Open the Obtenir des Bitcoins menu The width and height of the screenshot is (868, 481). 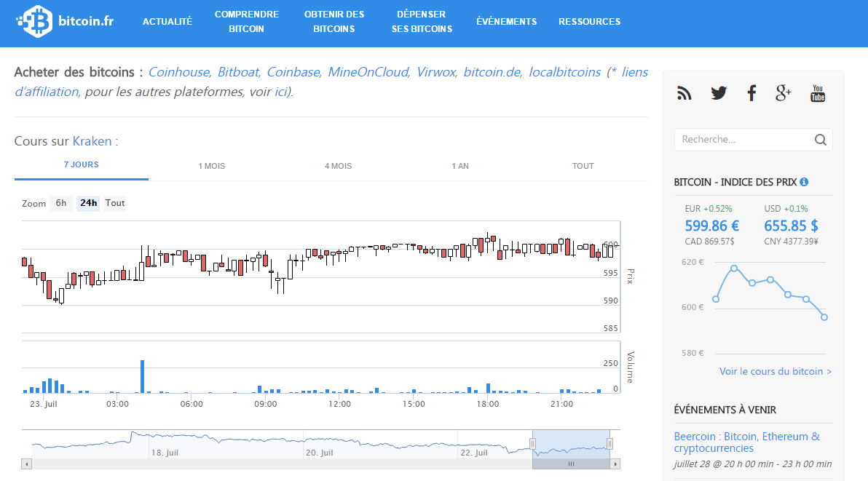click(x=334, y=22)
